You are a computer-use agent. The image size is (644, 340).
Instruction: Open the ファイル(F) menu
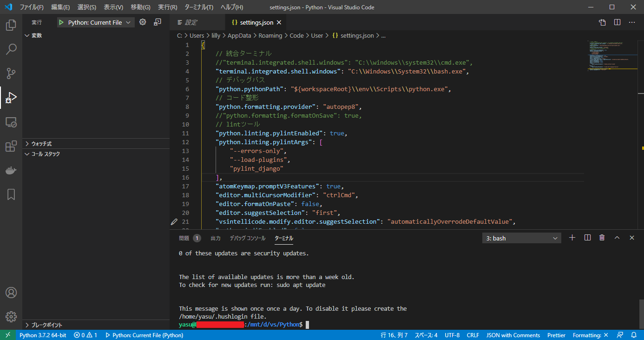coord(32,7)
